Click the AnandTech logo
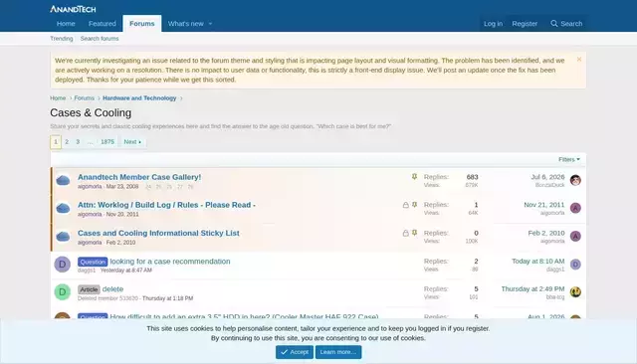Image resolution: width=637 pixels, height=364 pixels. tap(73, 9)
